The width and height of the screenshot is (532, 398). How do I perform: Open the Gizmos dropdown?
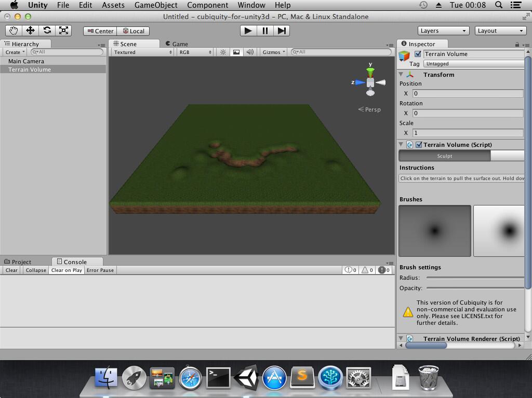[273, 52]
